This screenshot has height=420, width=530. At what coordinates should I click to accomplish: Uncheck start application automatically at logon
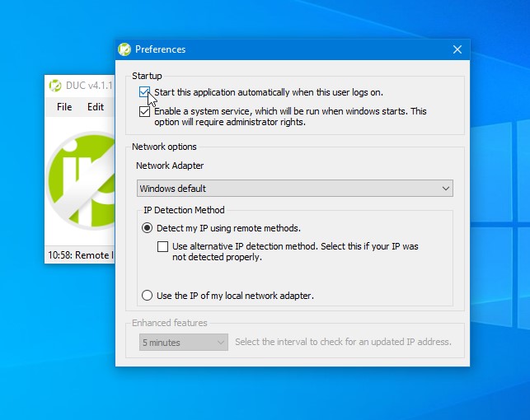pos(144,92)
